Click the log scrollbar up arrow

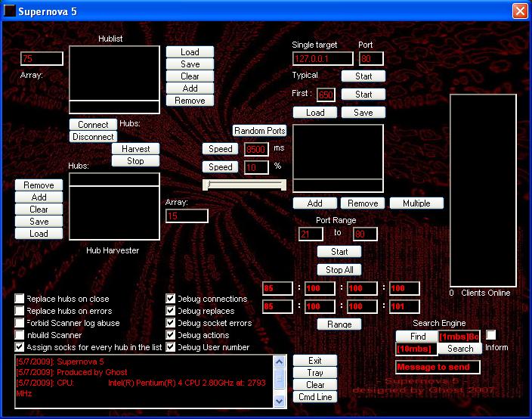point(280,362)
